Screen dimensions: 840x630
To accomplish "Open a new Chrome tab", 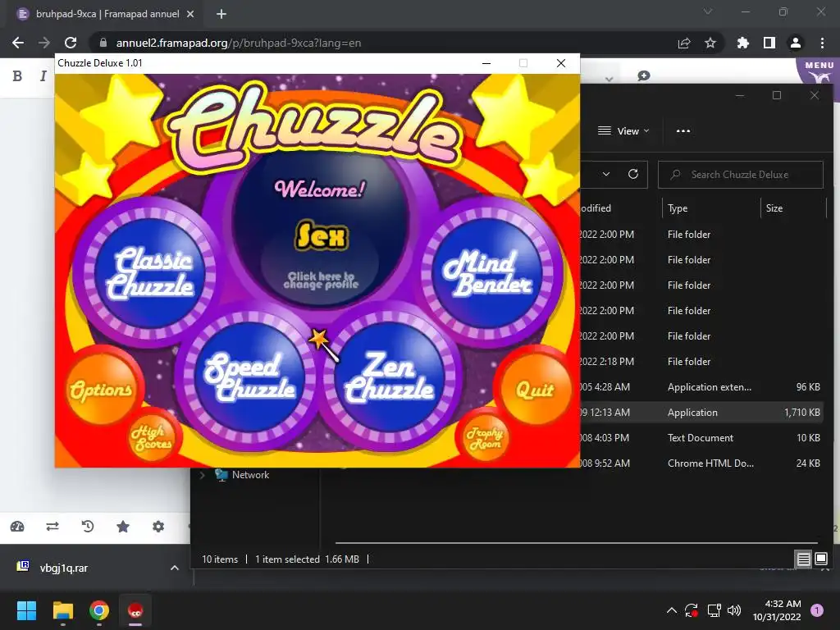I will pyautogui.click(x=221, y=15).
